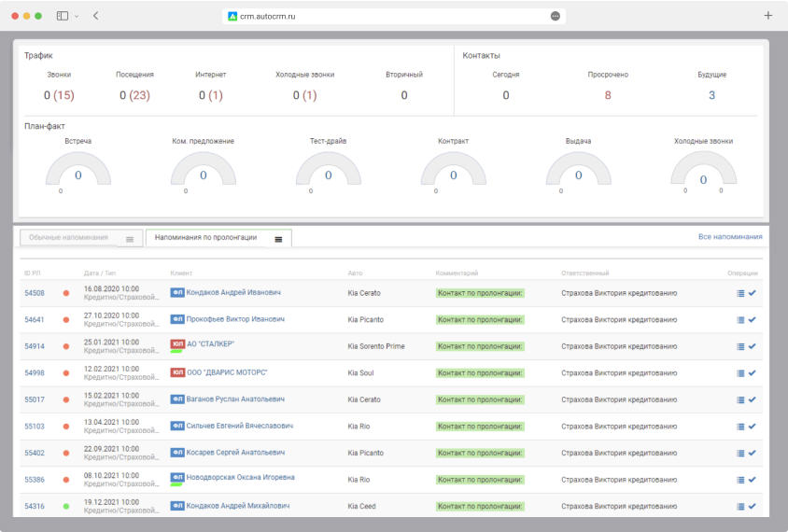Image resolution: width=788 pixels, height=532 pixels.
Task: Tick the checkmark for reminder 55386
Action: (753, 480)
